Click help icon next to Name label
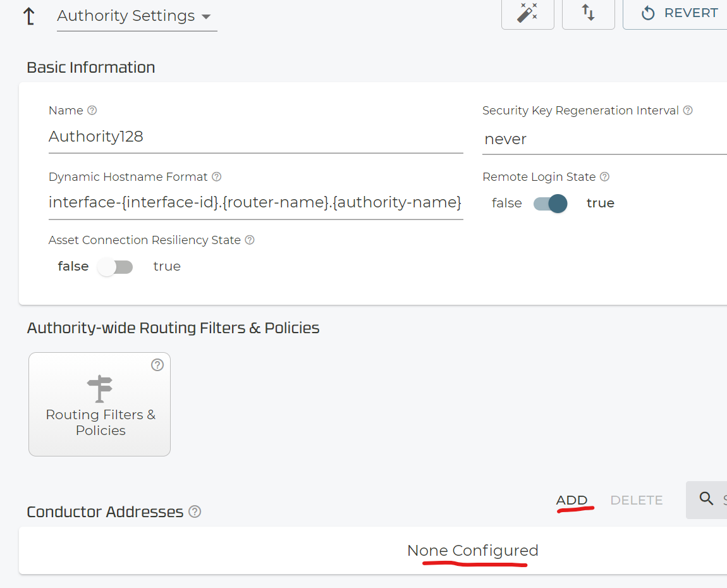Screen dimensions: 727x588 [92, 111]
